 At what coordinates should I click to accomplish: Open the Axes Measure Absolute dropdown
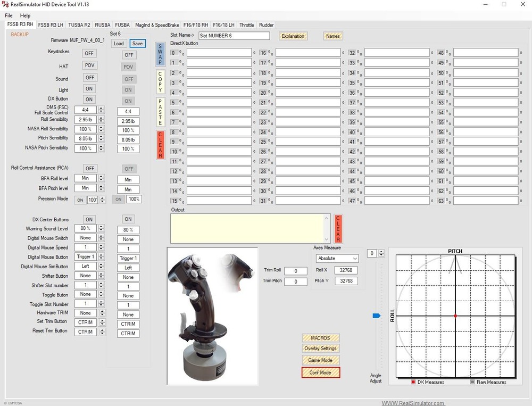tap(337, 259)
